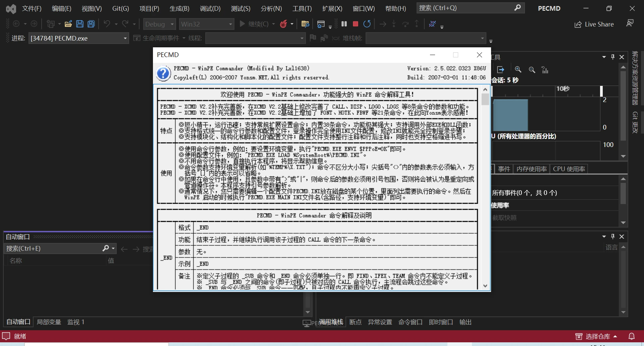Open the Debug configuration dropdown
Image resolution: width=644 pixels, height=346 pixels.
pos(159,24)
